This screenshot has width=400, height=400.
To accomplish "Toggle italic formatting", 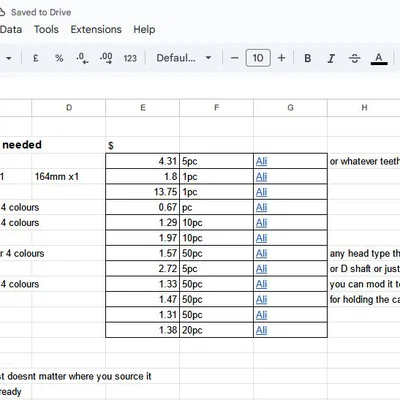I will (x=331, y=58).
